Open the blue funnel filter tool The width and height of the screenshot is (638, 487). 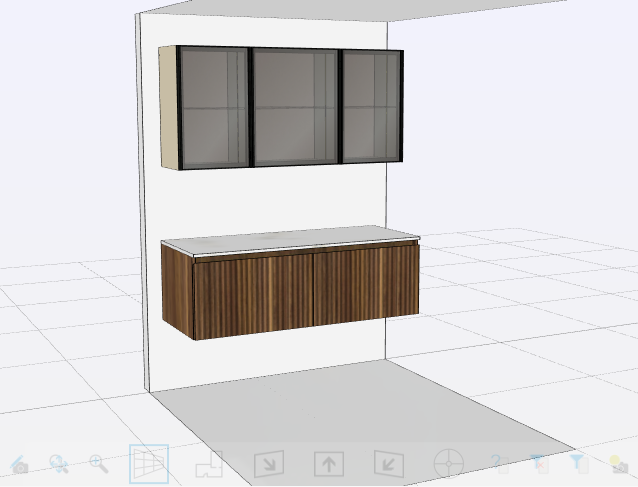point(577,463)
